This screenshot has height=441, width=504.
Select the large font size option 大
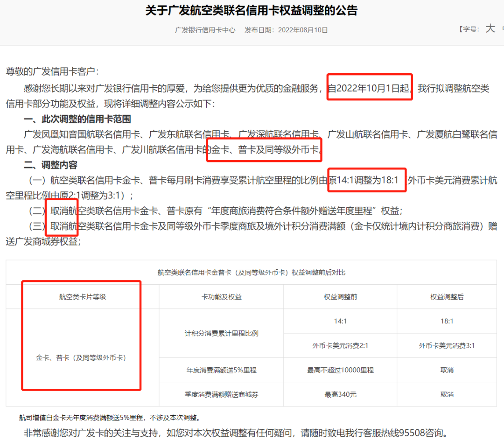click(490, 28)
